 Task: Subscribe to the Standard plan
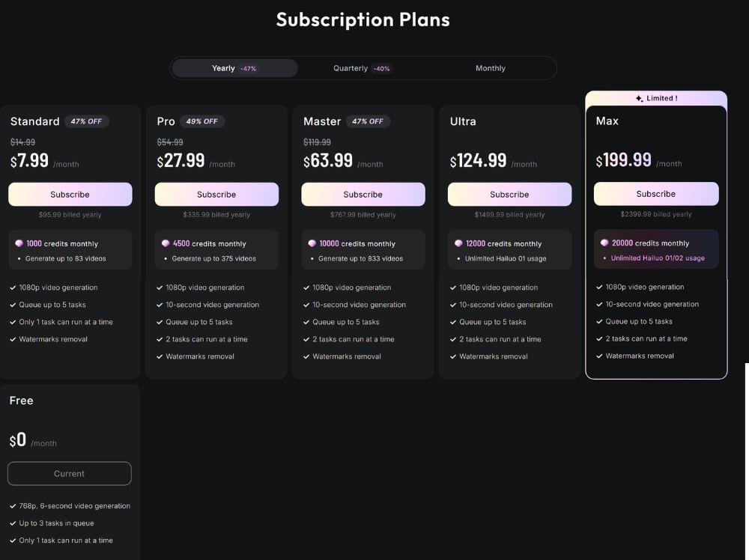tap(70, 195)
